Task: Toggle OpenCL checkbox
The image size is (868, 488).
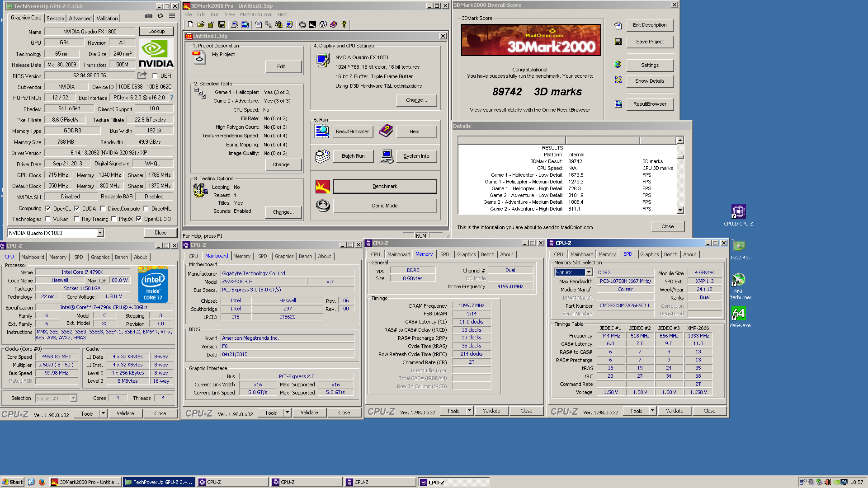Action: 48,209
